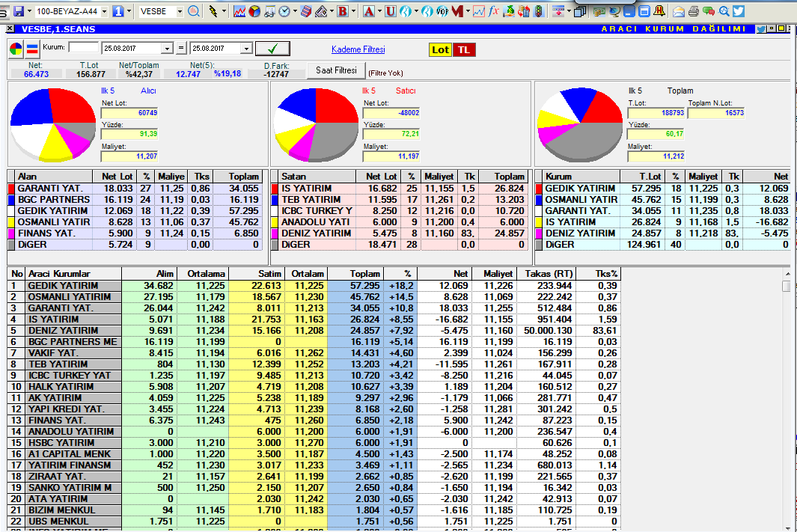Expand the save icon dropdown arrow
This screenshot has width=797, height=532.
29,10
